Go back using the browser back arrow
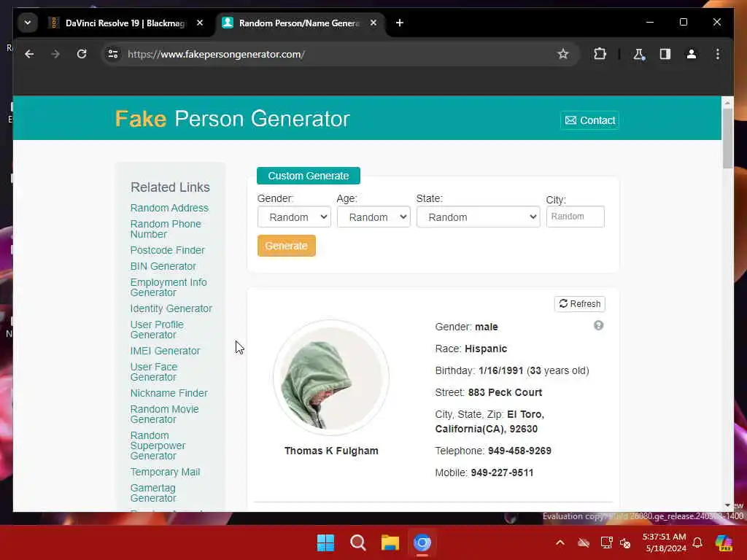Screen dimensions: 747x560 click(x=29, y=54)
